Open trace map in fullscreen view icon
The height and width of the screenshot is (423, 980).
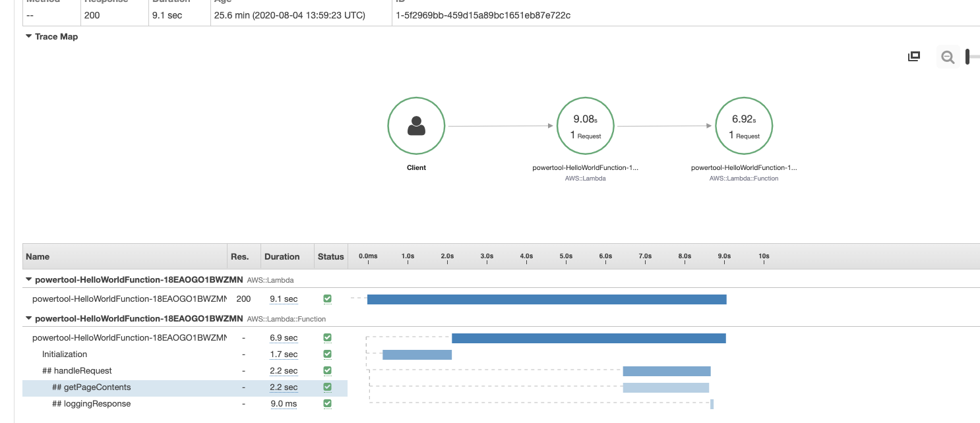[x=914, y=57]
